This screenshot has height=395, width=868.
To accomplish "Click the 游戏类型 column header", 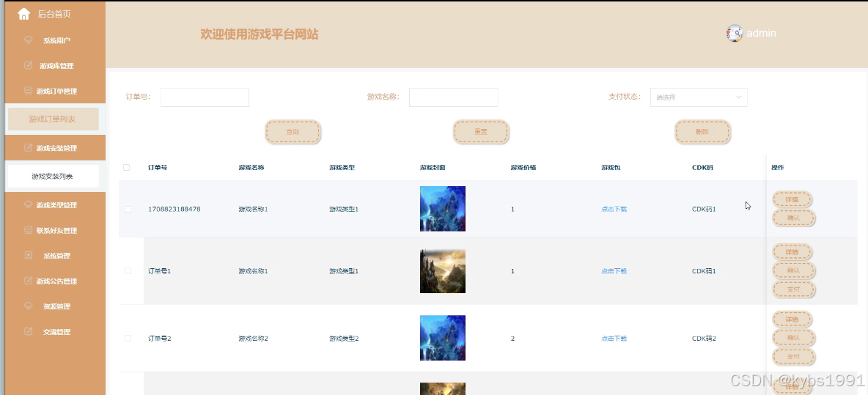I will (342, 167).
